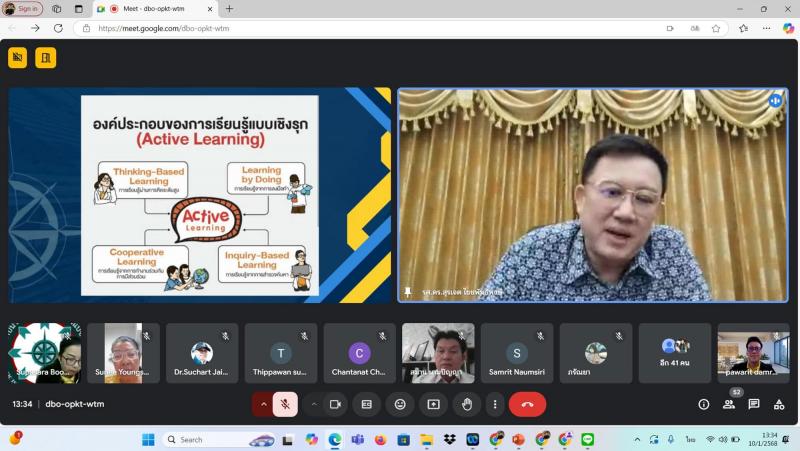Select the Meet - dbo-opkt-wtm tab
Viewport: 800px width, 451px height.
coord(153,9)
